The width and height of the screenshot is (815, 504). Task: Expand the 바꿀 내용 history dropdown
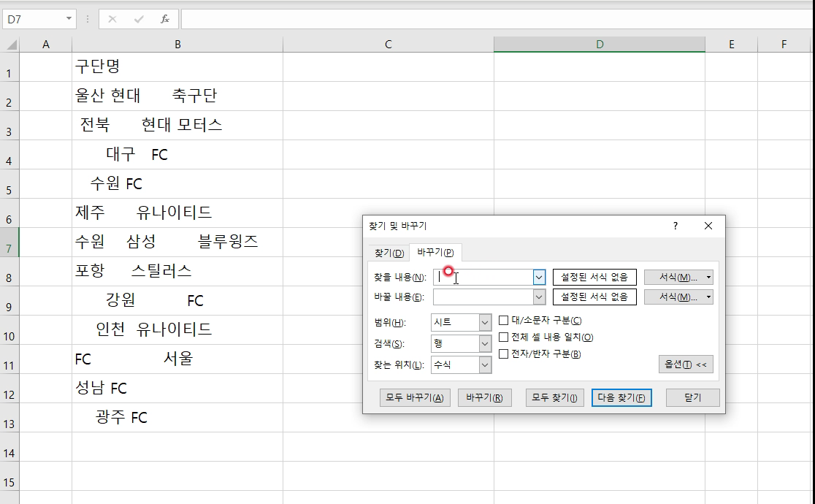539,297
